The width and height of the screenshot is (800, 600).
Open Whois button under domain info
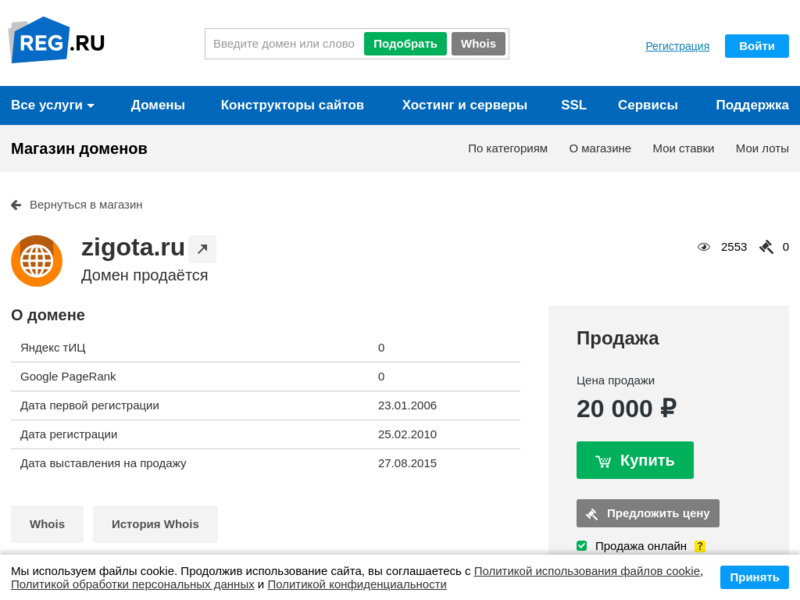pyautogui.click(x=47, y=524)
